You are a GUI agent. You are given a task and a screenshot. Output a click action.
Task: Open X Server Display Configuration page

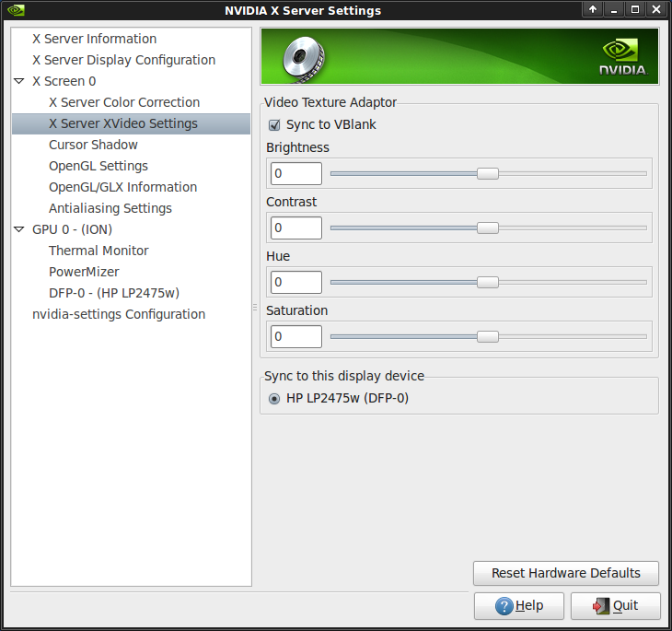pyautogui.click(x=124, y=60)
